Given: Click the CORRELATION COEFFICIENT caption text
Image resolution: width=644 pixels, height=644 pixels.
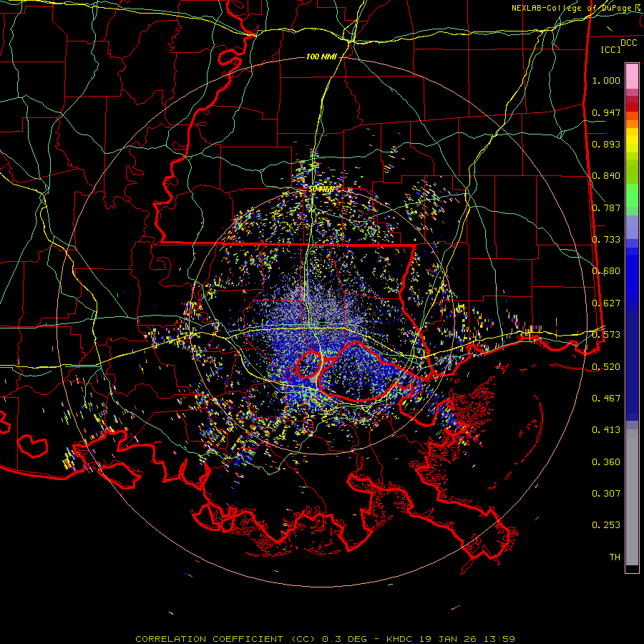Looking at the screenshot, I should [x=209, y=639].
